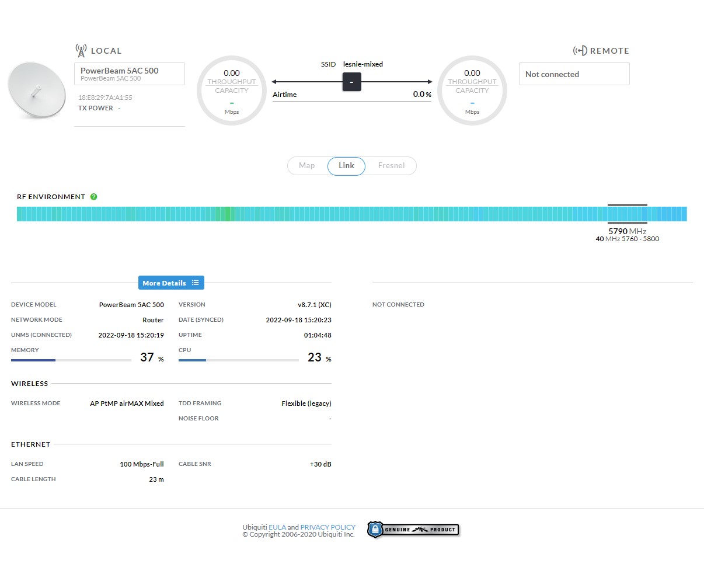Switch to the Map tab
Image resolution: width=704 pixels, height=588 pixels.
pos(307,166)
